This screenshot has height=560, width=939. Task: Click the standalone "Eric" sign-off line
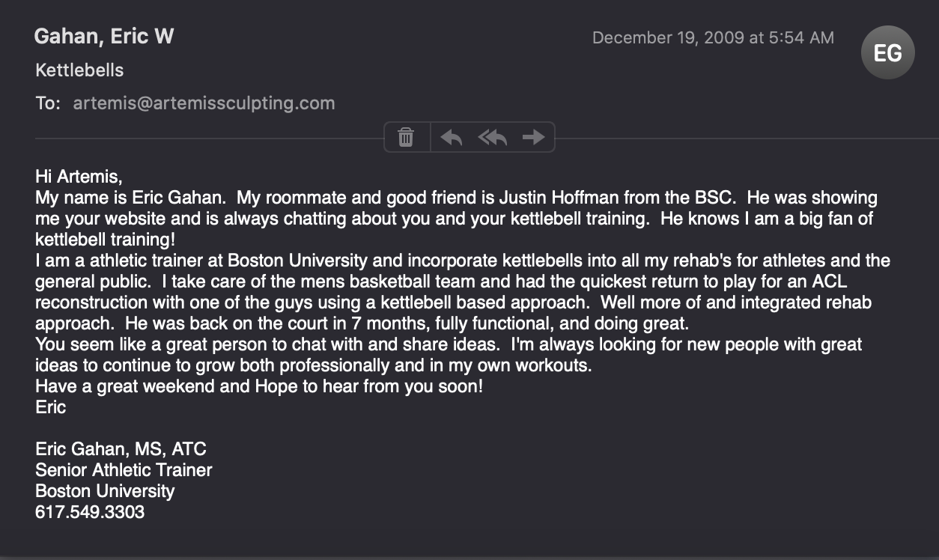point(51,407)
